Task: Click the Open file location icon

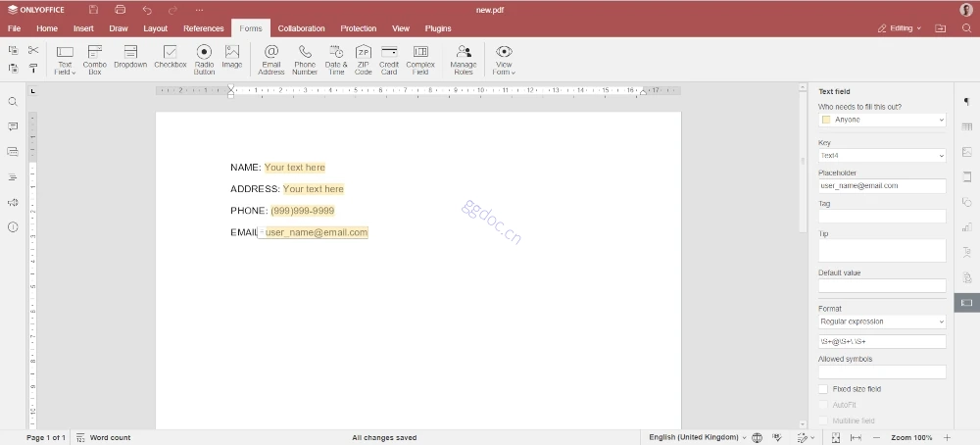Action: coord(941,28)
